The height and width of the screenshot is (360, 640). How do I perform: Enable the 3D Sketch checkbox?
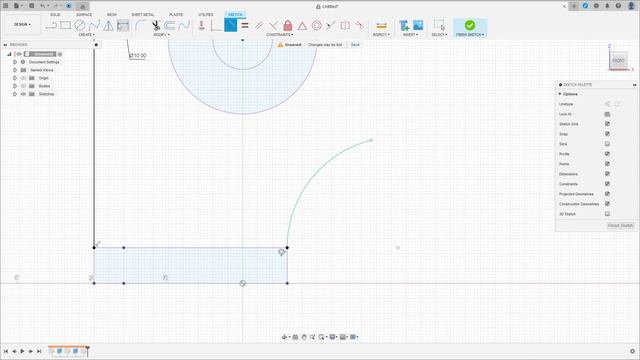[x=607, y=214]
